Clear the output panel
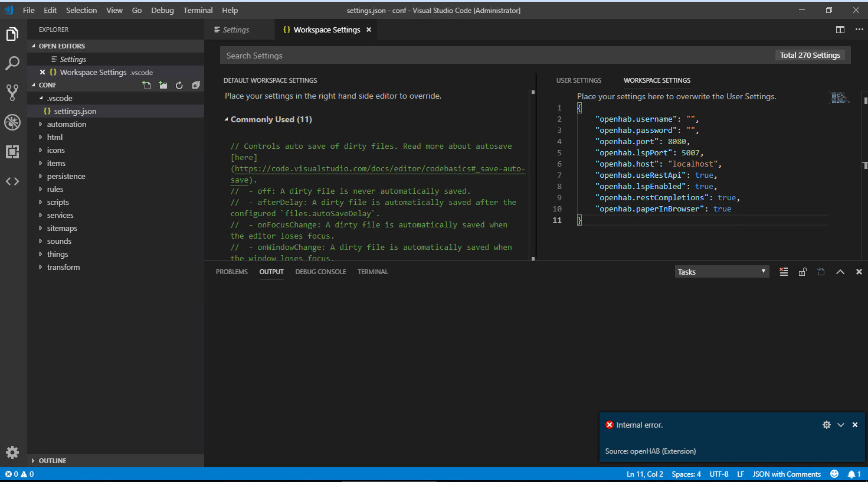Screen dimensions: 868x482 pyautogui.click(x=784, y=272)
